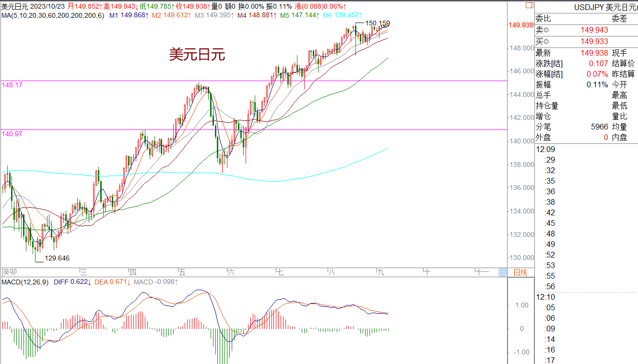Image resolution: width=638 pixels, height=364 pixels.
Task: Click the 委差 label in quote panel
Action: click(x=619, y=19)
